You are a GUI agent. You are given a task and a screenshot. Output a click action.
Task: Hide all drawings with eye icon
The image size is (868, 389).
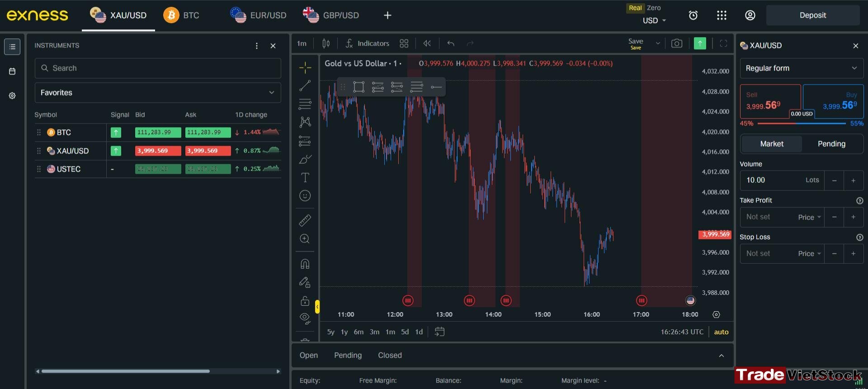click(x=305, y=318)
